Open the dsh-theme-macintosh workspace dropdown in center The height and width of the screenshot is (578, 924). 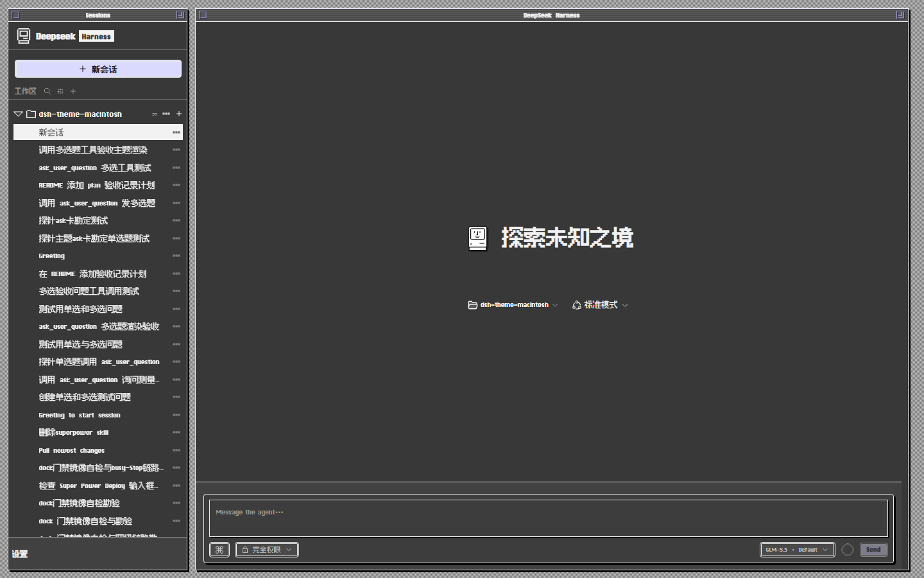click(x=513, y=305)
